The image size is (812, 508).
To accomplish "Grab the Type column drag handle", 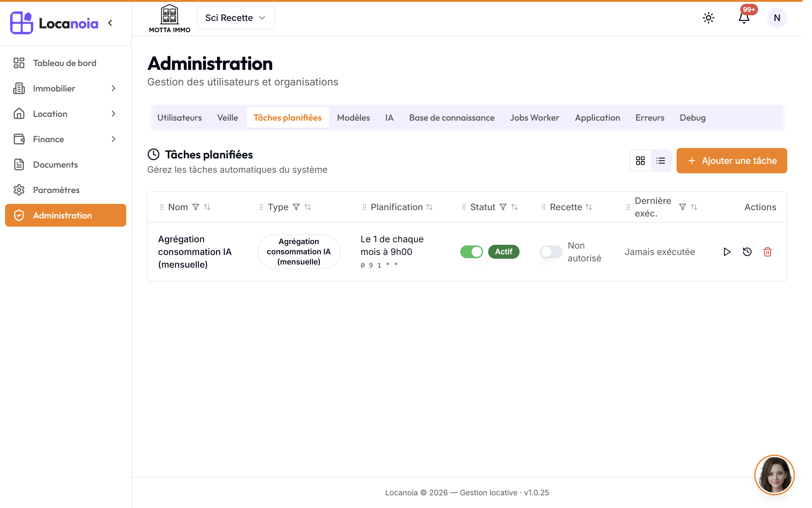I will coord(261,207).
